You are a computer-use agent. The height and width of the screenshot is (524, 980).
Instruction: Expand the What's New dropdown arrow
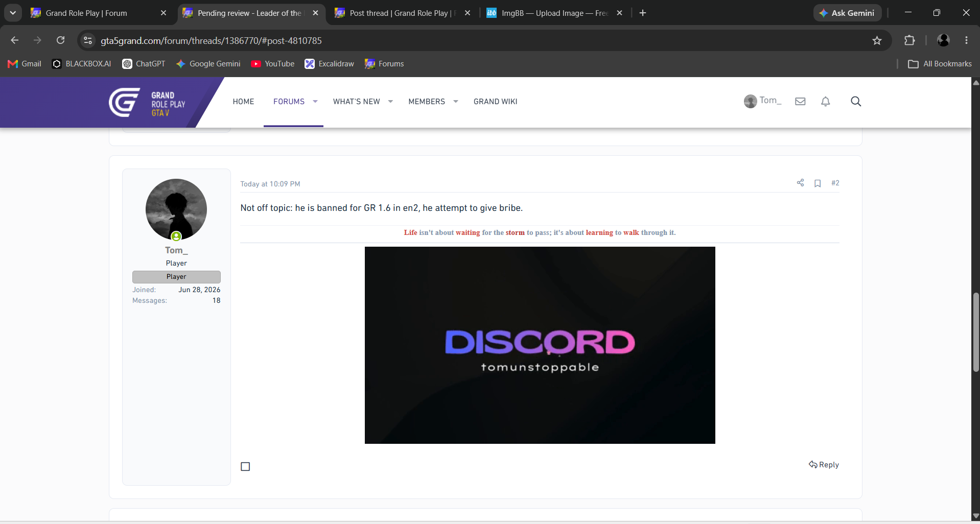point(390,102)
